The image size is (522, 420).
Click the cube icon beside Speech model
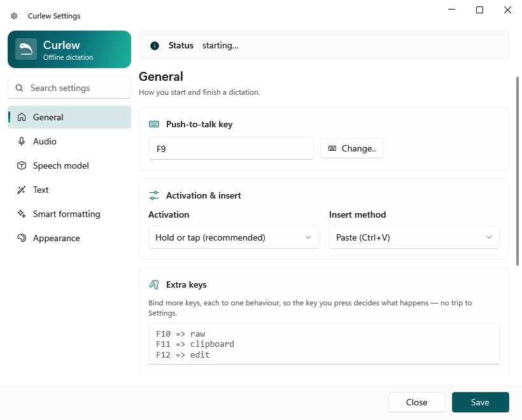tap(22, 165)
